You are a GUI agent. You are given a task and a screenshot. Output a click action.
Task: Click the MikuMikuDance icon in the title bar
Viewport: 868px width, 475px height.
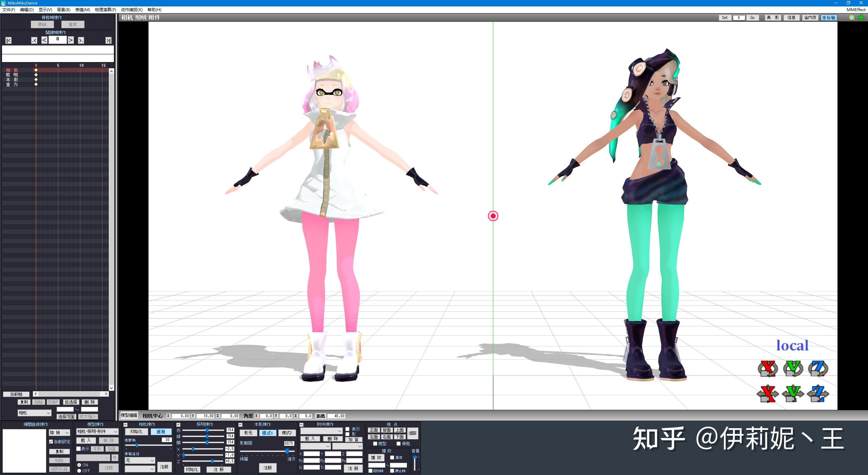[x=4, y=3]
